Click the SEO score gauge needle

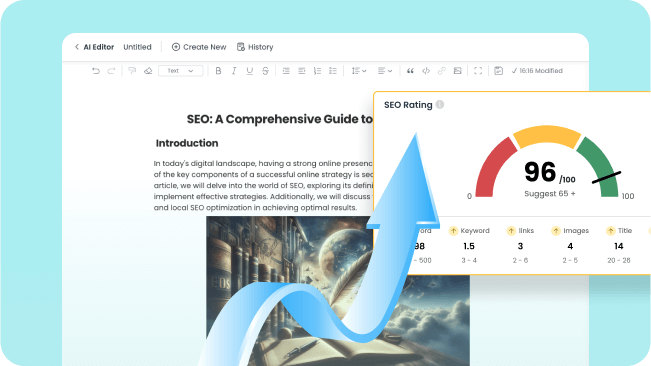point(607,177)
